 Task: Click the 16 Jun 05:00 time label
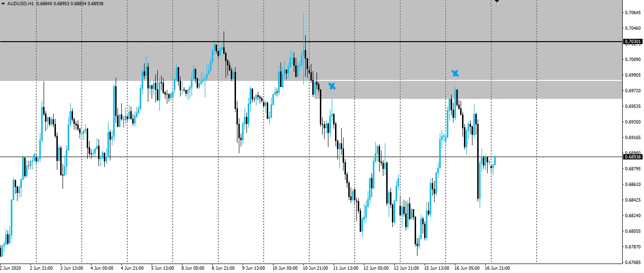coord(466,268)
